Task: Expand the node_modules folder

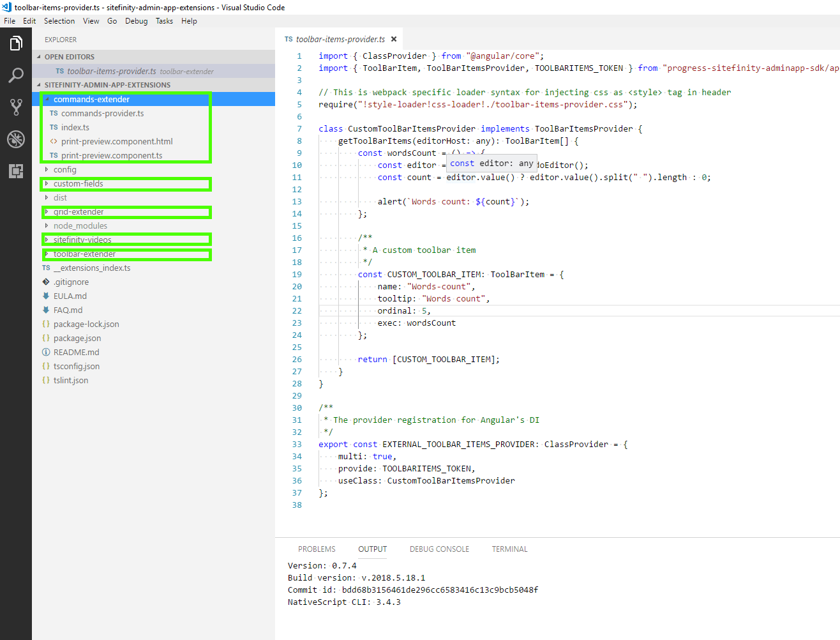Action: [x=80, y=226]
